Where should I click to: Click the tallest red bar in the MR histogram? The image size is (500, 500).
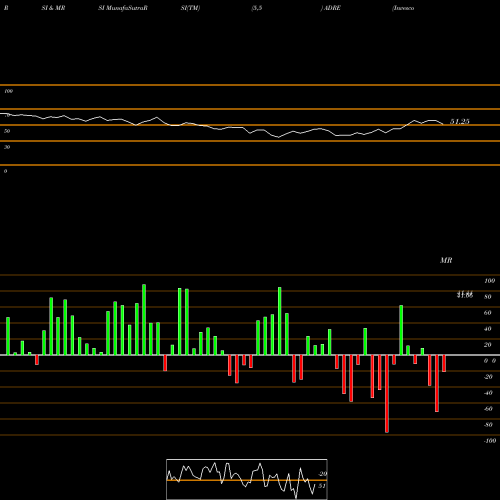(387, 394)
